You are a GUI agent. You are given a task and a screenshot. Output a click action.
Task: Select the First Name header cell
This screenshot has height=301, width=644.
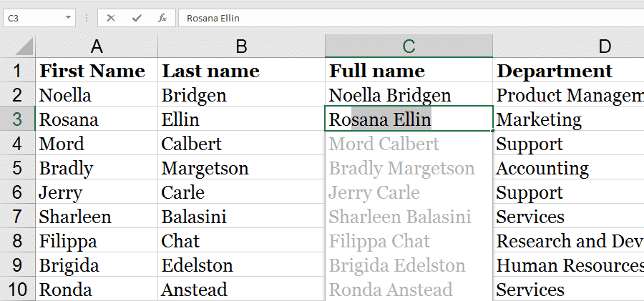[x=97, y=71]
